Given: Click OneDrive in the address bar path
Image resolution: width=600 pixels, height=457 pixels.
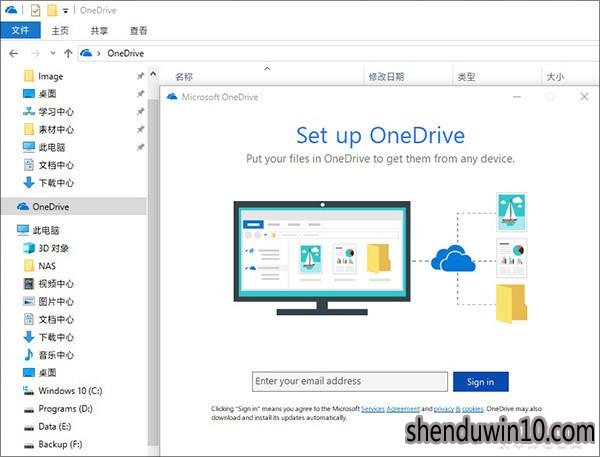Looking at the screenshot, I should 126,53.
